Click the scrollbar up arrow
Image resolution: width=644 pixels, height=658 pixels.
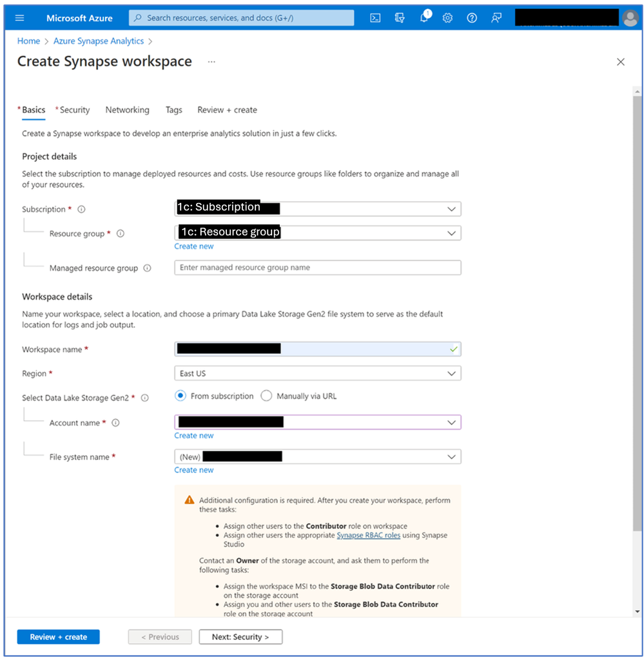coord(637,91)
